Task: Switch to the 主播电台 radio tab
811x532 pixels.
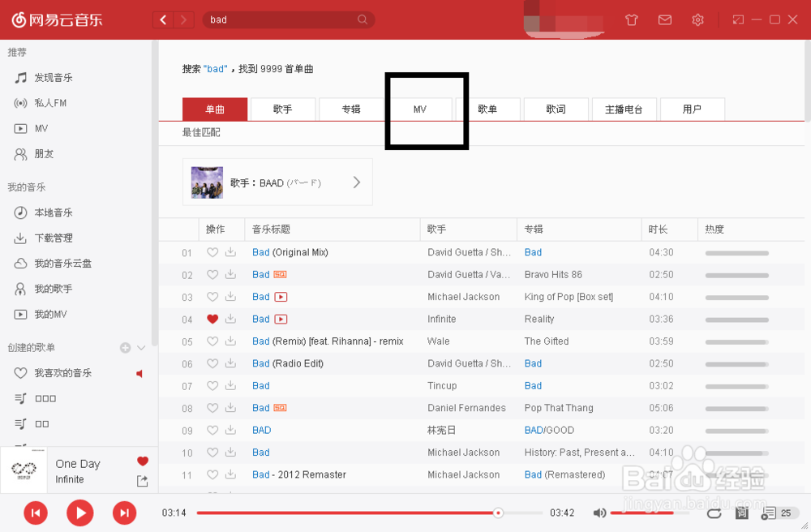Action: click(624, 109)
